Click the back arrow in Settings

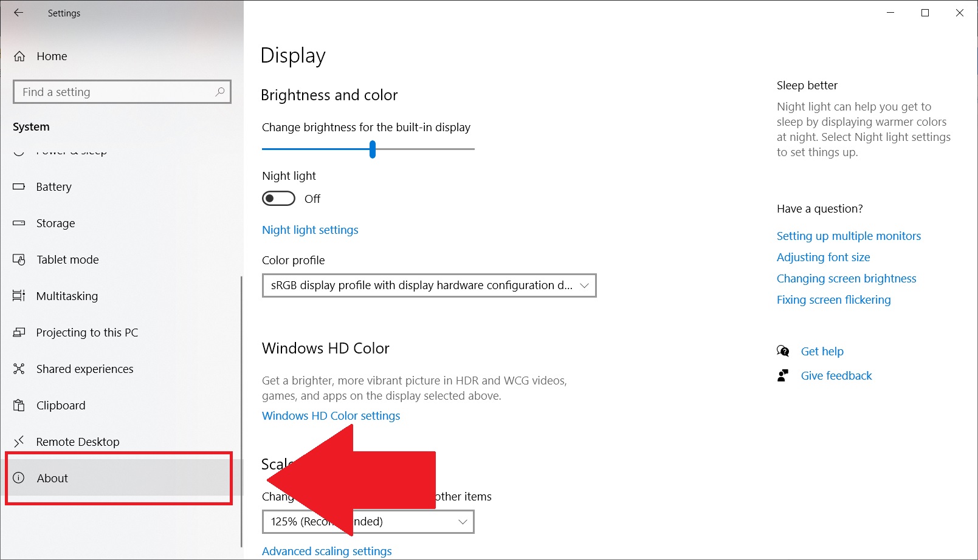click(x=19, y=13)
